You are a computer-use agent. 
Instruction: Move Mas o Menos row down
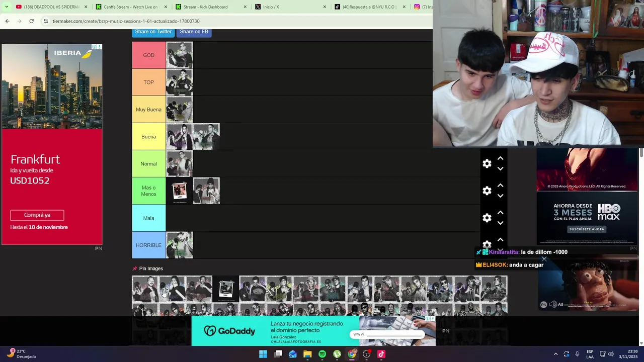(500, 196)
